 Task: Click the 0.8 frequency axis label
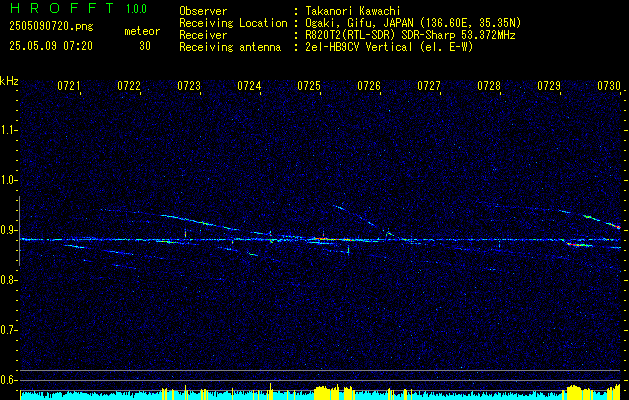pos(8,280)
